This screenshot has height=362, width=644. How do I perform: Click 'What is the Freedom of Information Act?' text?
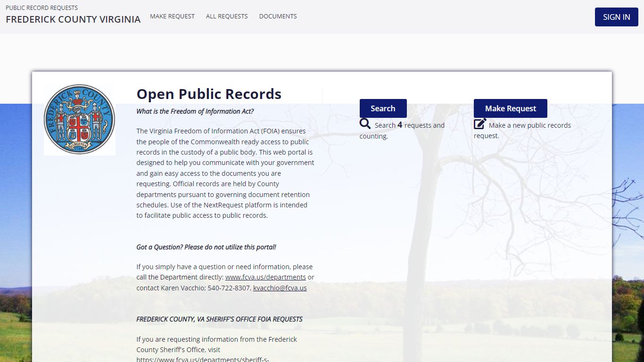[195, 111]
